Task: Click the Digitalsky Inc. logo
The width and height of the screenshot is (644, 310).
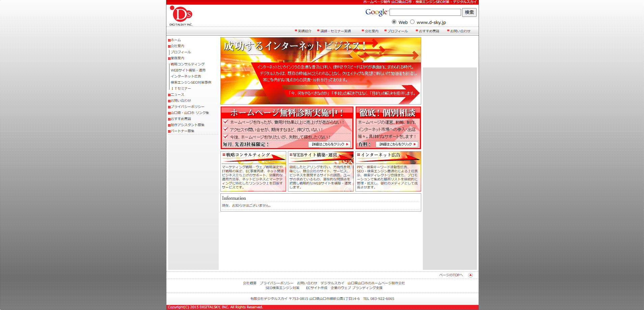Action: point(181,16)
